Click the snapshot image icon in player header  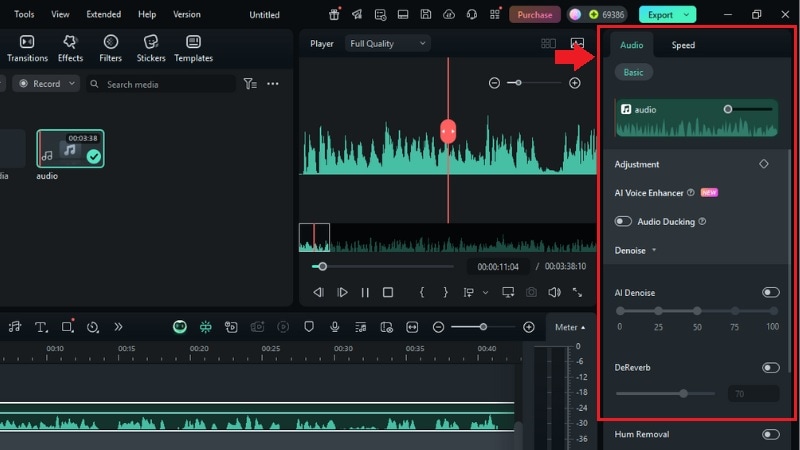[577, 43]
